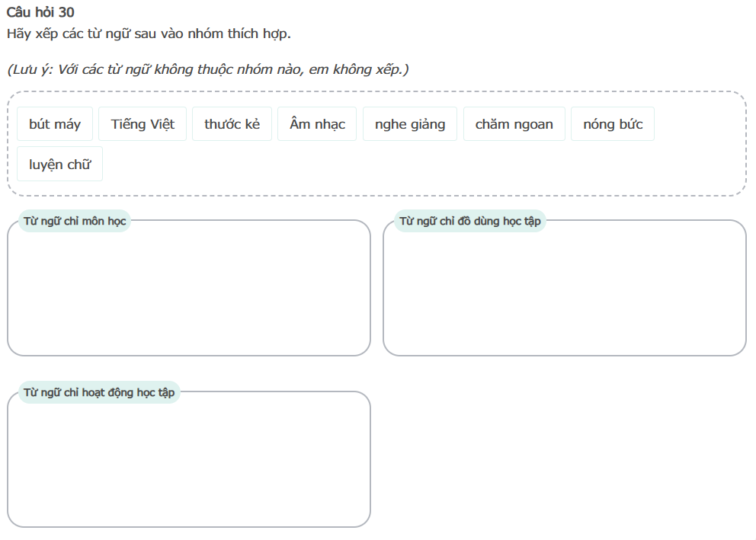Click the 'Từ ngữ chỉ hoạt động học tập' label

pos(99,392)
